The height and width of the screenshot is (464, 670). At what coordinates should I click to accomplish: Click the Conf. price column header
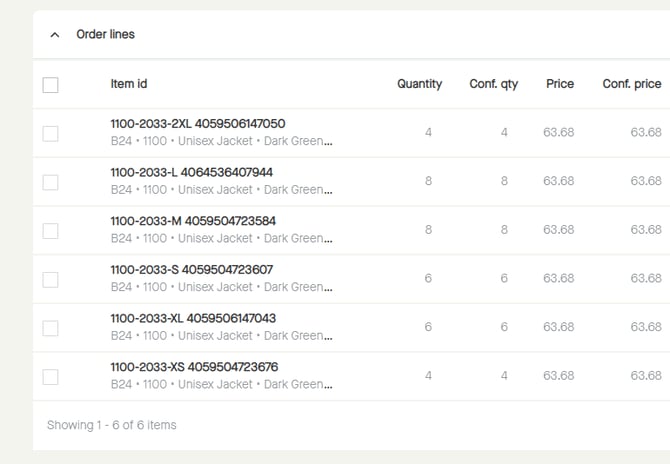tap(631, 84)
